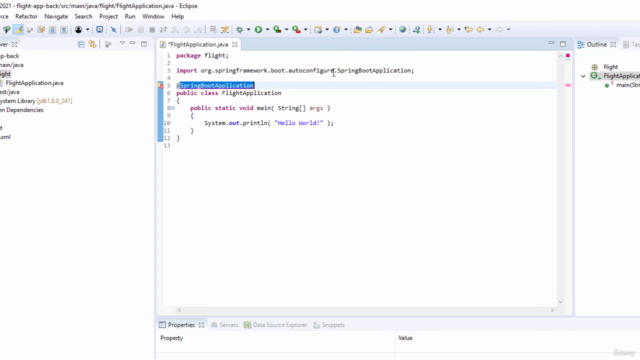Click the error marker on line 5

point(160,85)
